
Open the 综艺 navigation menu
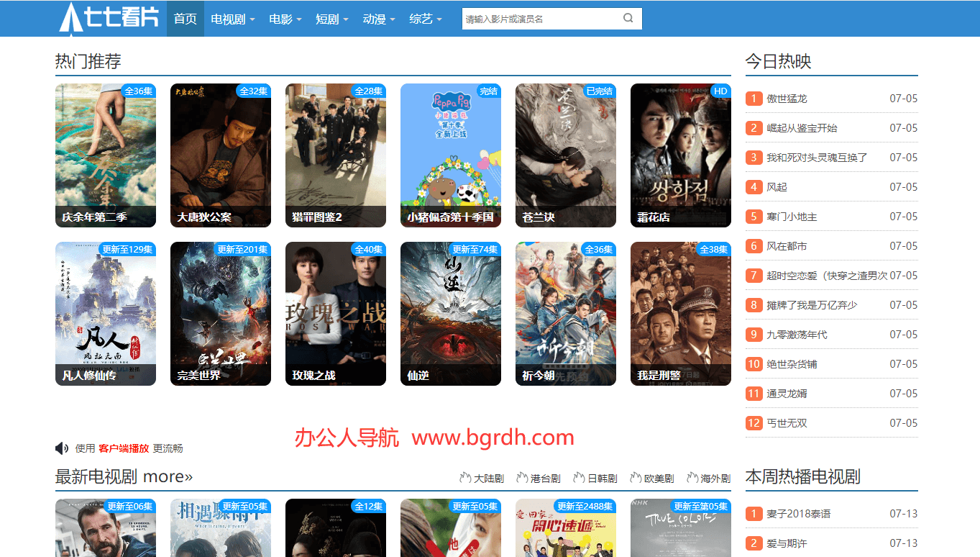pyautogui.click(x=426, y=19)
